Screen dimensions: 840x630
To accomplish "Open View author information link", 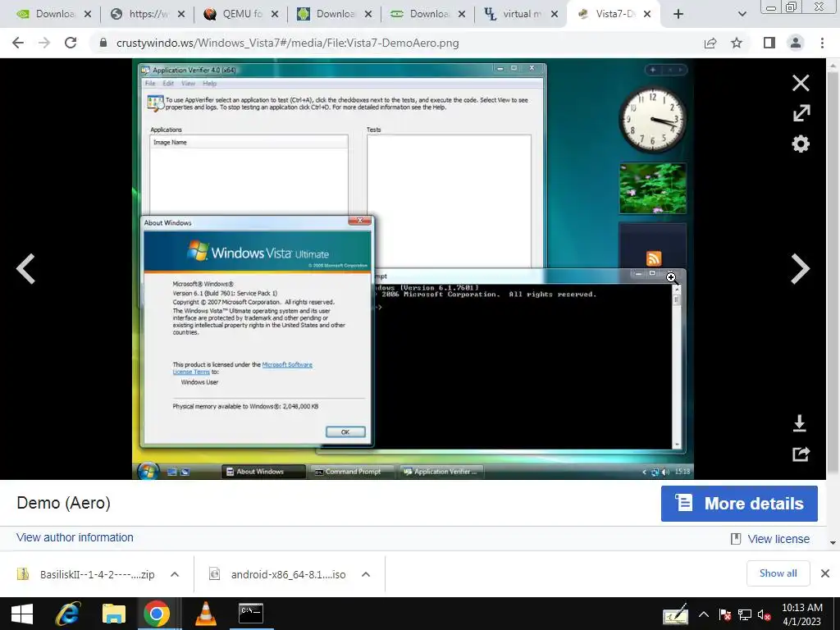I will click(x=75, y=538).
